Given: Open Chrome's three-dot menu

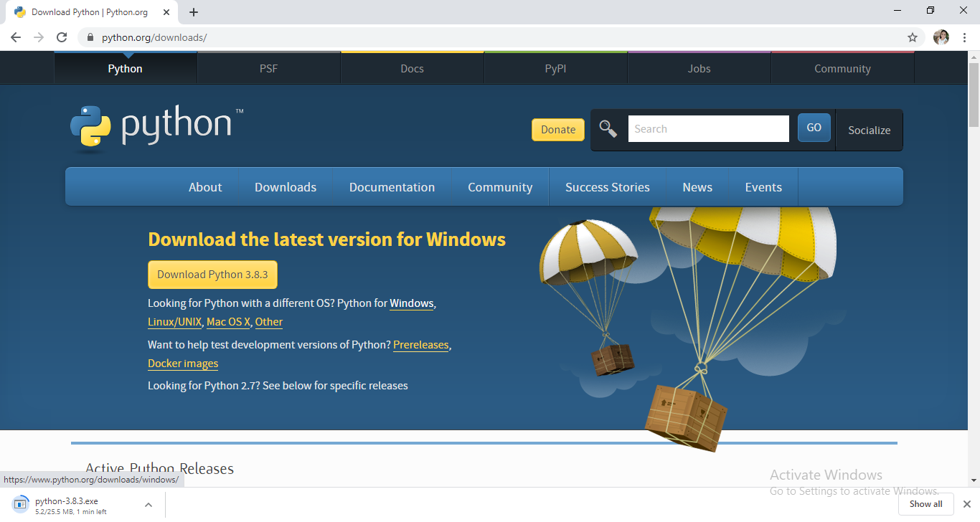Looking at the screenshot, I should pos(964,37).
